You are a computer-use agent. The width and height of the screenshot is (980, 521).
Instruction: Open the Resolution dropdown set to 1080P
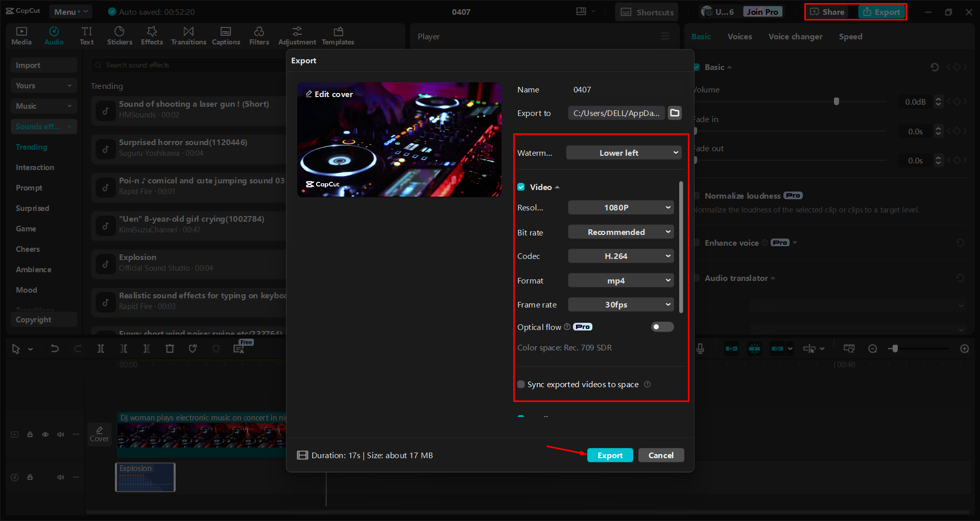(620, 207)
